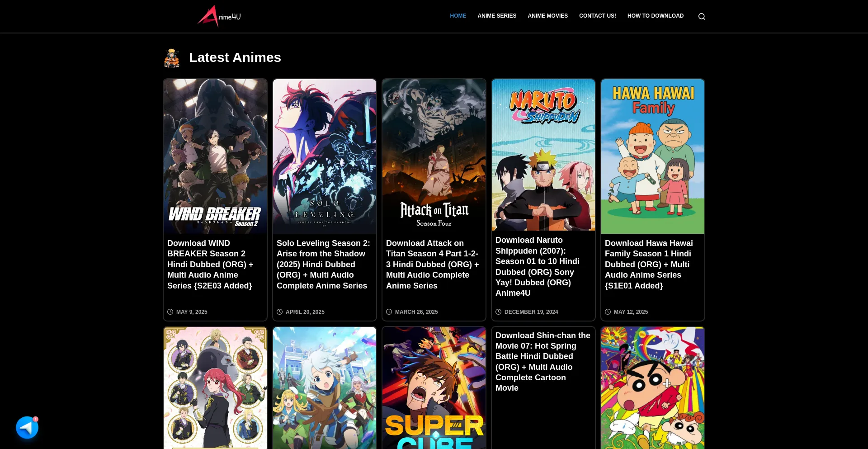868x449 pixels.
Task: Click the Anime4U logo
Action: coord(219,16)
